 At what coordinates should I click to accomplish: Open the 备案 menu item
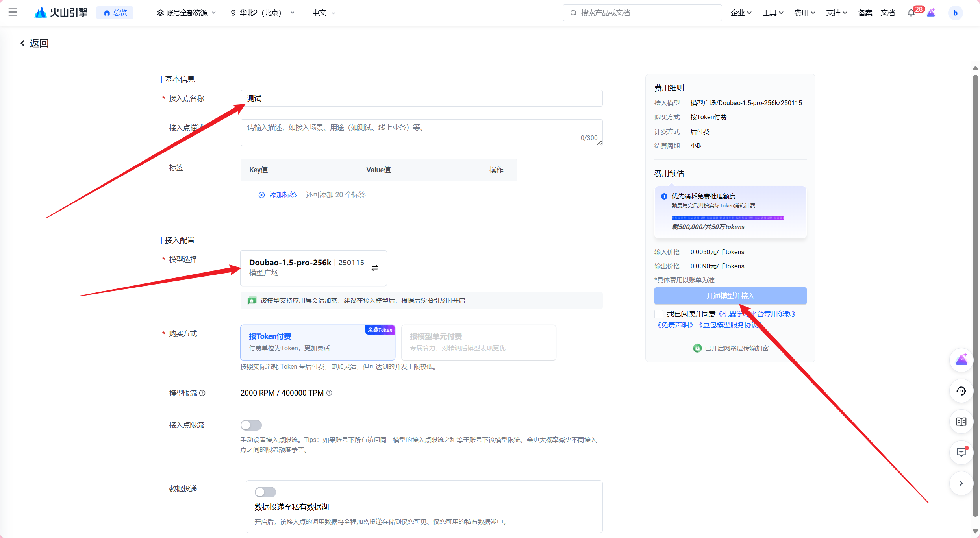click(865, 13)
